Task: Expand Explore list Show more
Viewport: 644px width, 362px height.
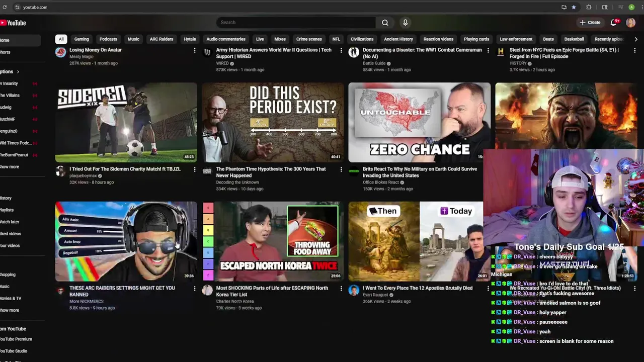Action: pos(10,310)
